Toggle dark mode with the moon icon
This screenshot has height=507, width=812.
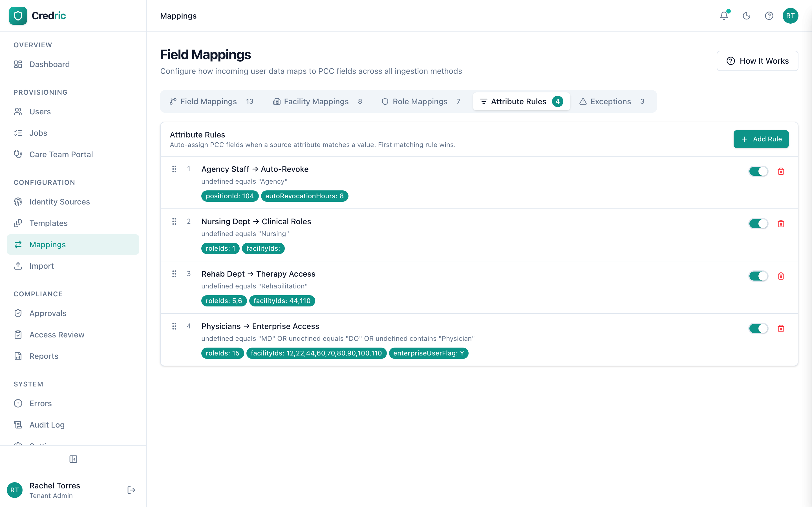pos(746,16)
